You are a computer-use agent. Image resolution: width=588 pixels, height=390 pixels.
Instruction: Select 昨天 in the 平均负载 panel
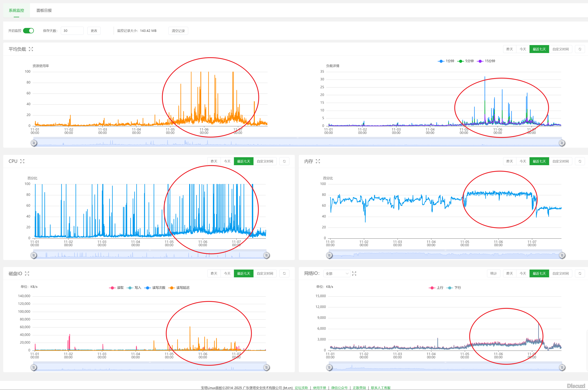[509, 49]
